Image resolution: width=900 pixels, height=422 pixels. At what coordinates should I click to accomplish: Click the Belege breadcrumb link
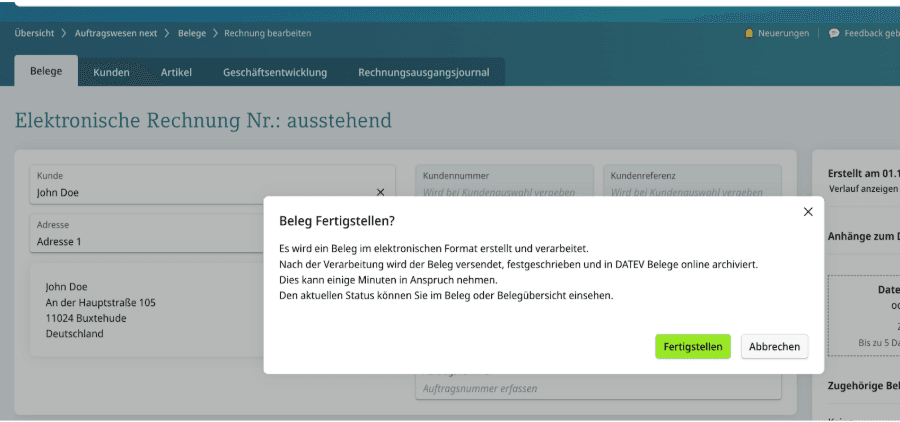[x=192, y=33]
